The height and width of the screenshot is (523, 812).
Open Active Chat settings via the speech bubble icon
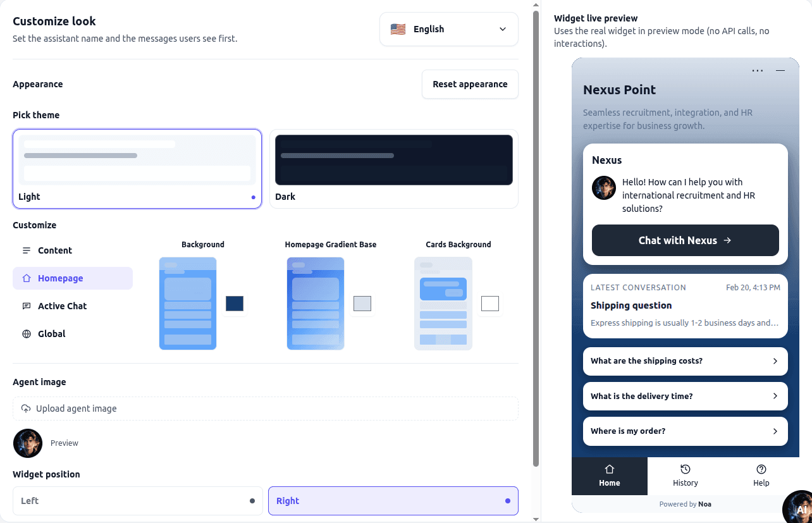point(26,305)
